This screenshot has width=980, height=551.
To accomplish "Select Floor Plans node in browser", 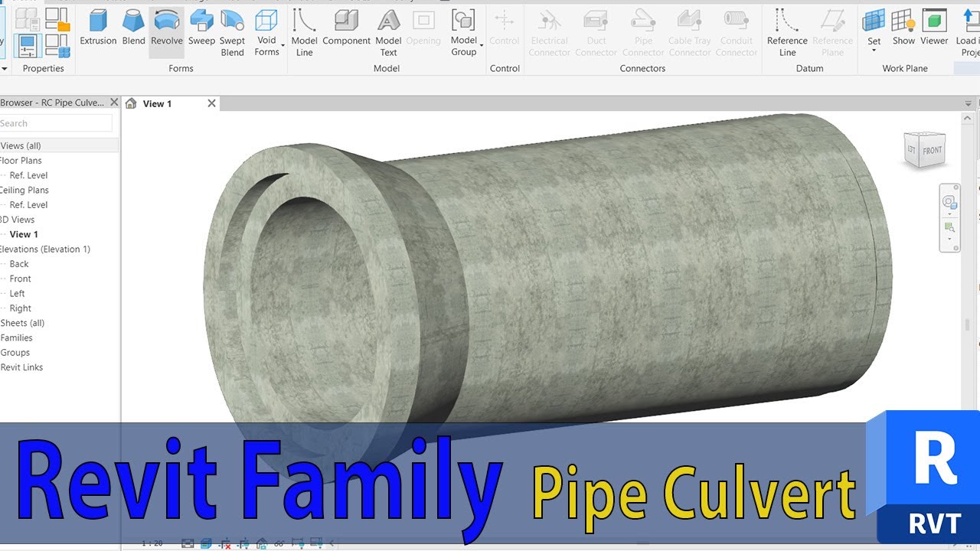I will (21, 160).
